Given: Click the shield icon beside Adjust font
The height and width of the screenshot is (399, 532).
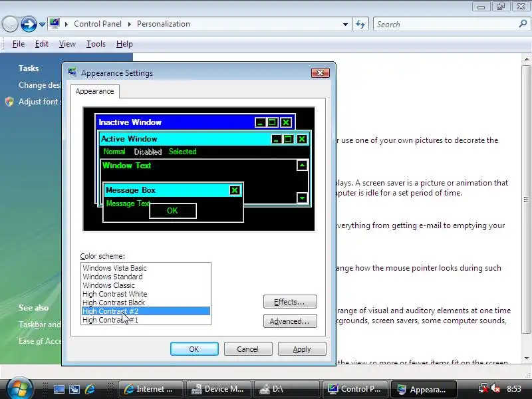Looking at the screenshot, I should [x=9, y=102].
